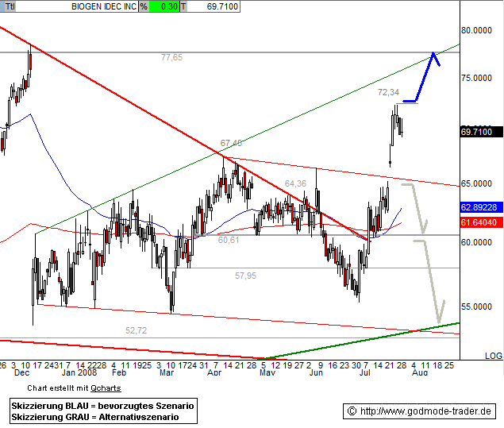Viewport: 504px width, 428px height.
Task: Click the Jan 2008 date axis label
Action: coord(79,371)
